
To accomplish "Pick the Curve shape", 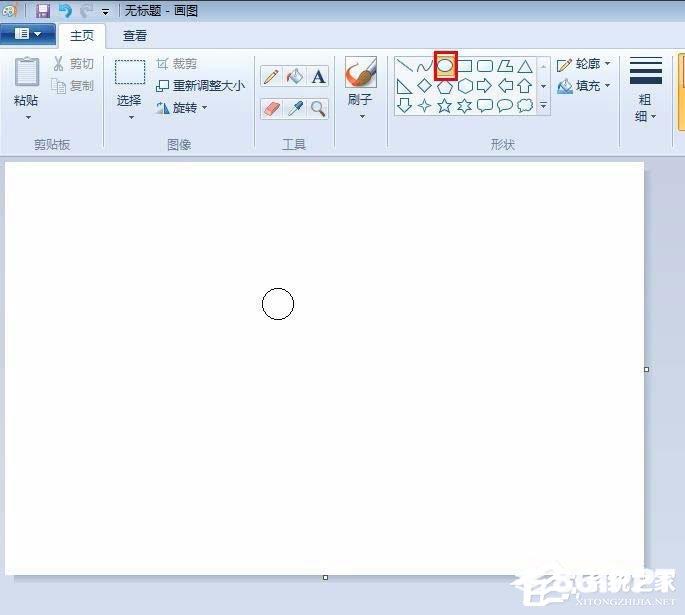I will pos(424,66).
